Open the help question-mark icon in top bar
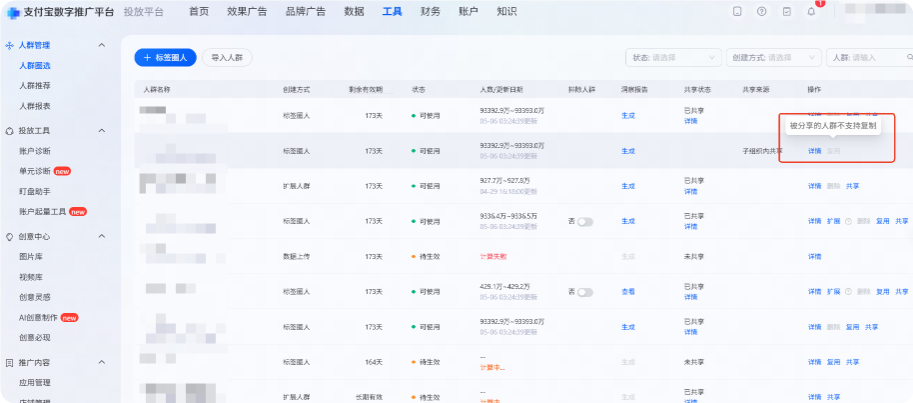 click(x=762, y=12)
